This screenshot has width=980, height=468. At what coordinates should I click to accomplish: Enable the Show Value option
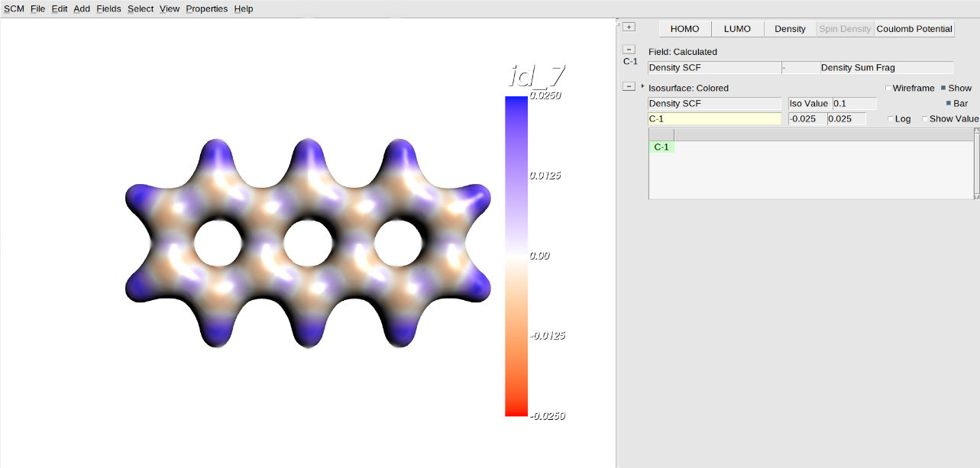click(925, 118)
